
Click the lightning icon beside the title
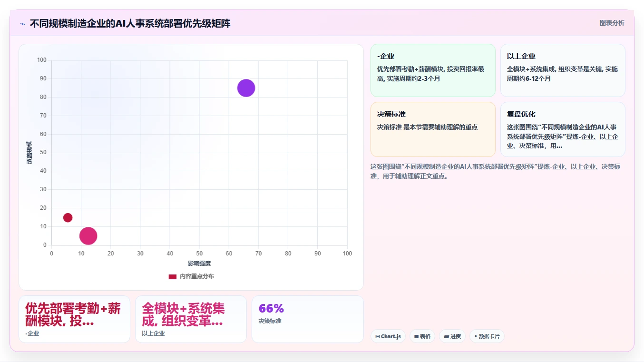[22, 24]
